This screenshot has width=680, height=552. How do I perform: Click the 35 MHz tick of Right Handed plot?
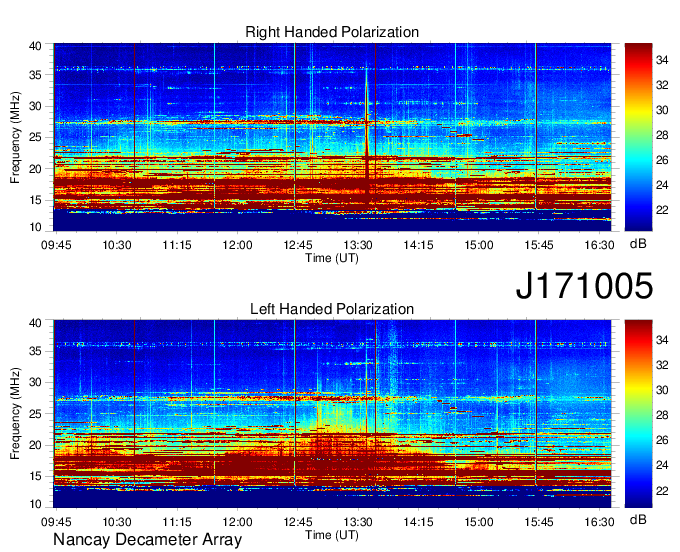[x=36, y=75]
